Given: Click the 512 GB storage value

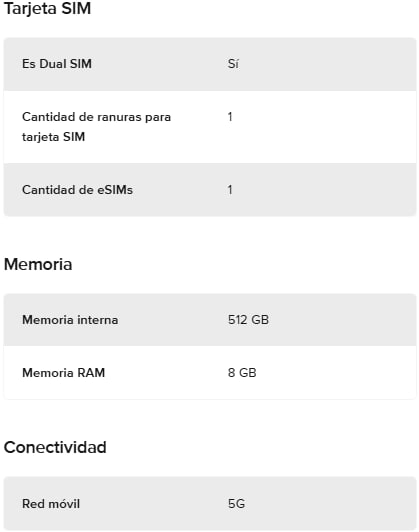Looking at the screenshot, I should pyautogui.click(x=248, y=320).
